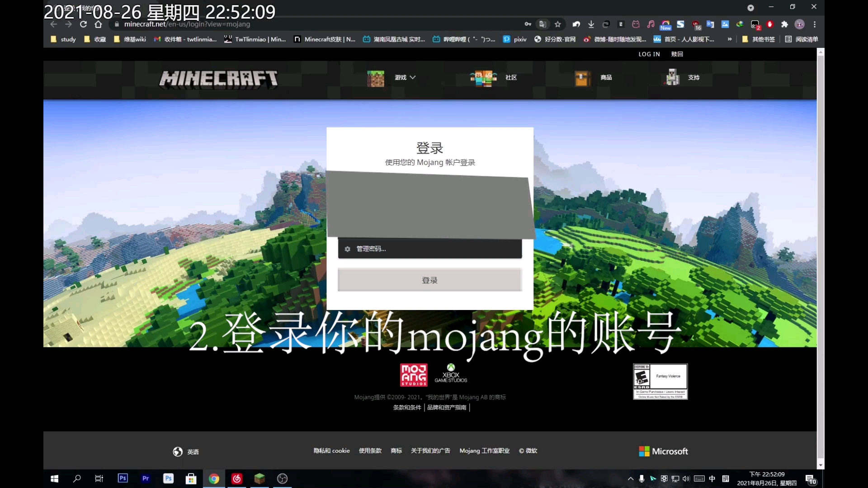The height and width of the screenshot is (488, 868).
Task: Open the 商品 navigation menu item
Action: point(605,78)
